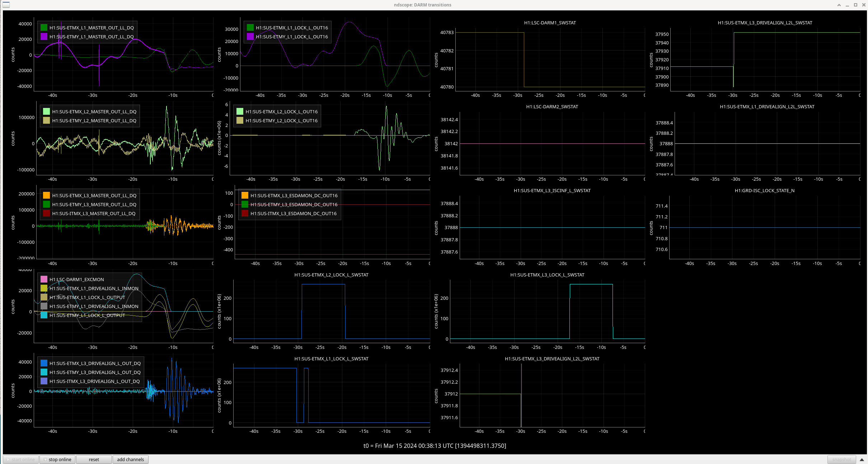Click dark red swatch for ITMX_L3_ESDAMON_DC_OUT16
Image resolution: width=868 pixels, height=464 pixels.
click(x=245, y=213)
